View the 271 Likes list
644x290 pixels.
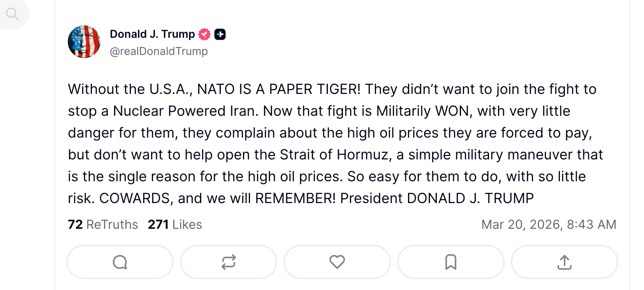(175, 225)
